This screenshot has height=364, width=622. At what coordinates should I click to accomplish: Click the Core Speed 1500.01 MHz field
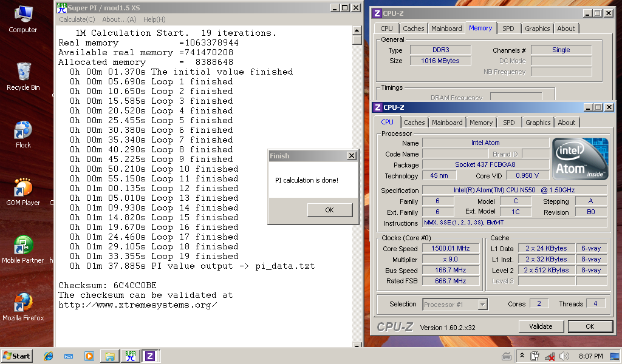click(x=450, y=248)
